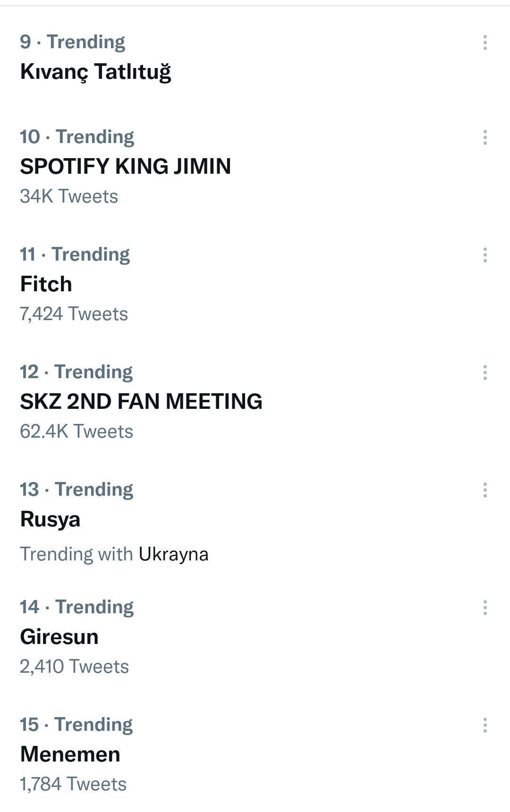Open more options for SPOTIFY KING JIMIN
Viewport: 510px width, 812px height.
pyautogui.click(x=485, y=137)
